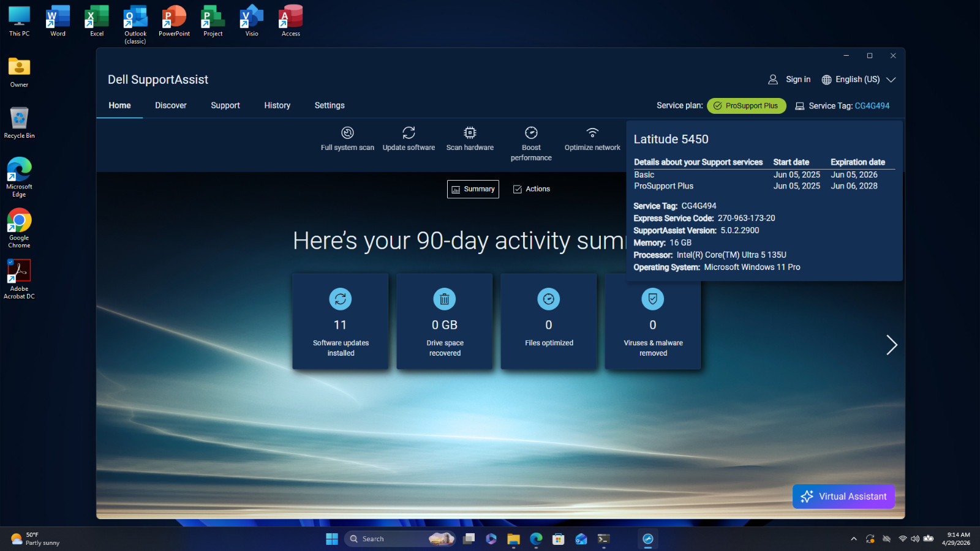Open weather widget 50°F Partly sunny
The height and width of the screenshot is (551, 980).
[36, 539]
